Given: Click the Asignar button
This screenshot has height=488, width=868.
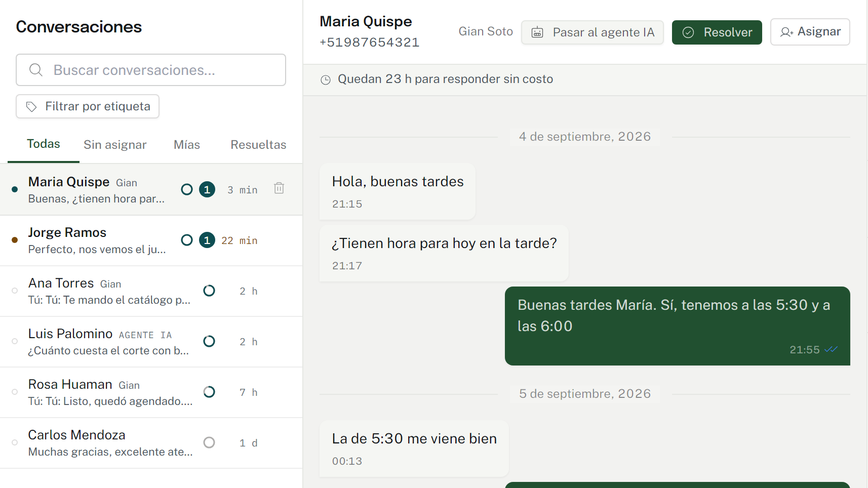Looking at the screenshot, I should point(810,32).
